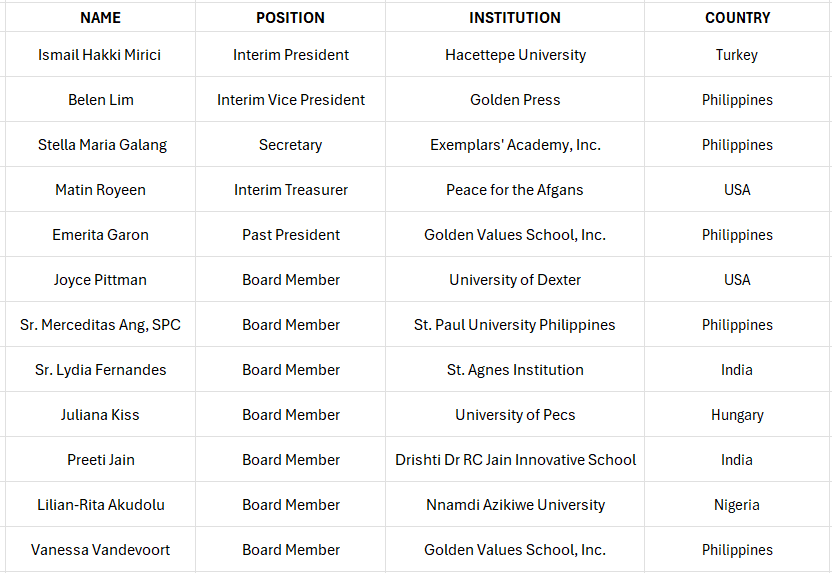Screen dimensions: 832x573
Task: Click the COUNTRY header cell
Action: [737, 17]
